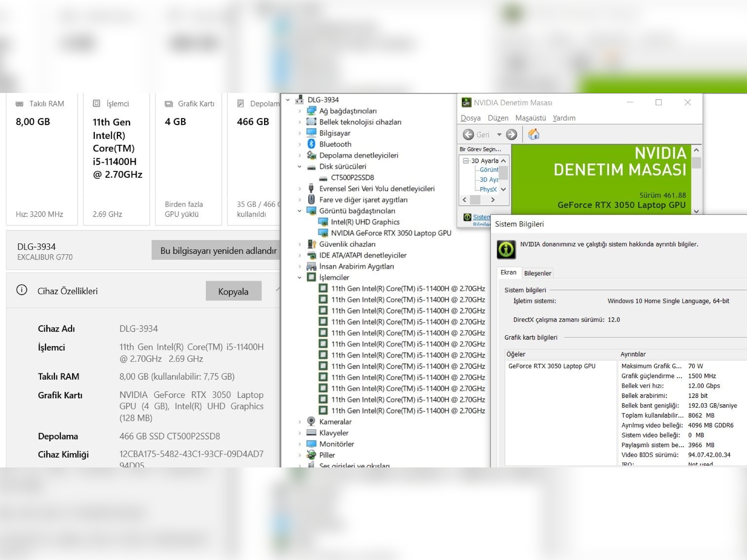747x560 pixels.
Task: Collapse the Disk sürücüleri node
Action: coord(300,167)
